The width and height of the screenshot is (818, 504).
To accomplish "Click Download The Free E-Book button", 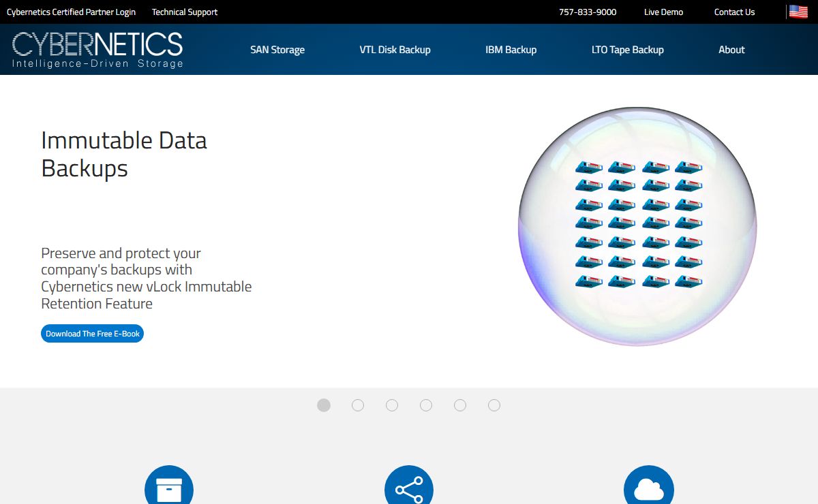I will 92,334.
